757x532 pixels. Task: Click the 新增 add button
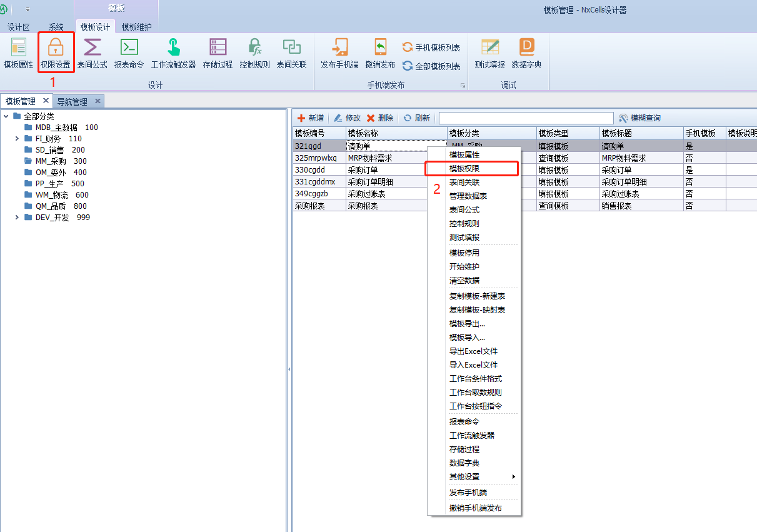(311, 118)
